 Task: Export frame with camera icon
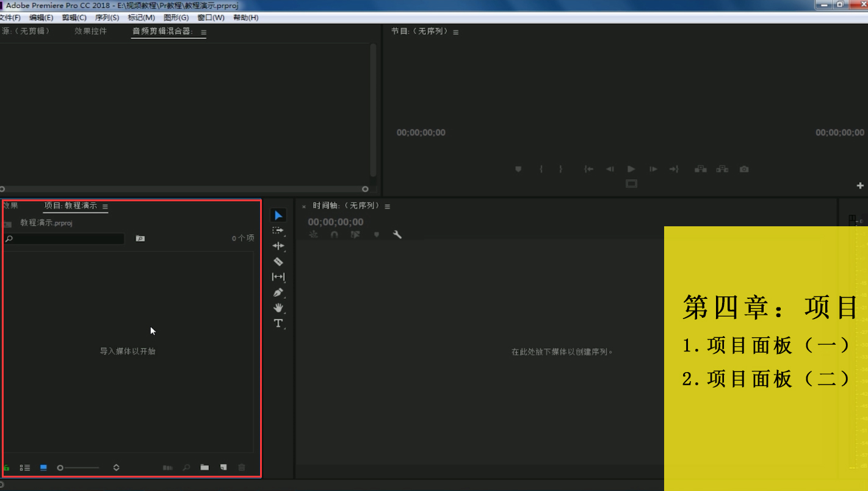click(744, 169)
